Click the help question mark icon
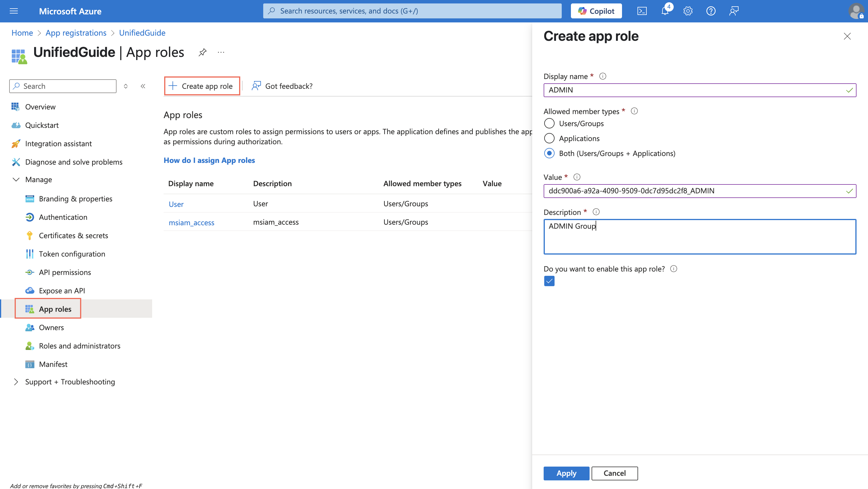This screenshot has height=489, width=868. click(x=711, y=11)
